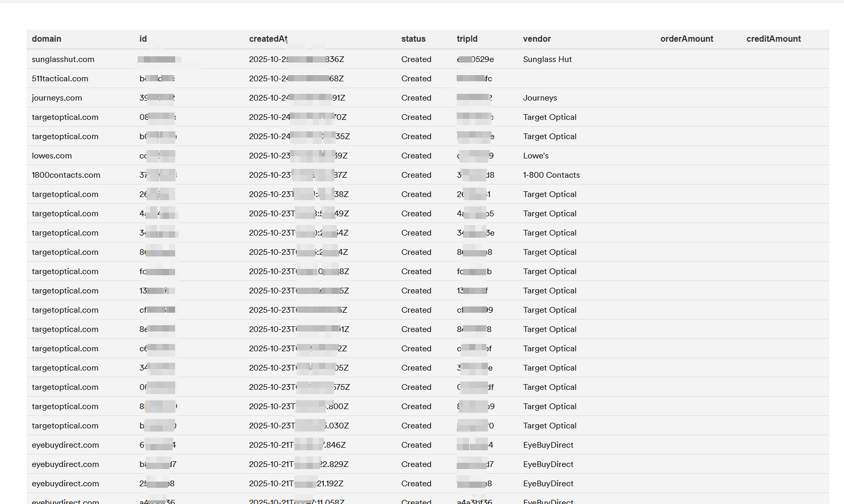Click the domain column header

46,39
